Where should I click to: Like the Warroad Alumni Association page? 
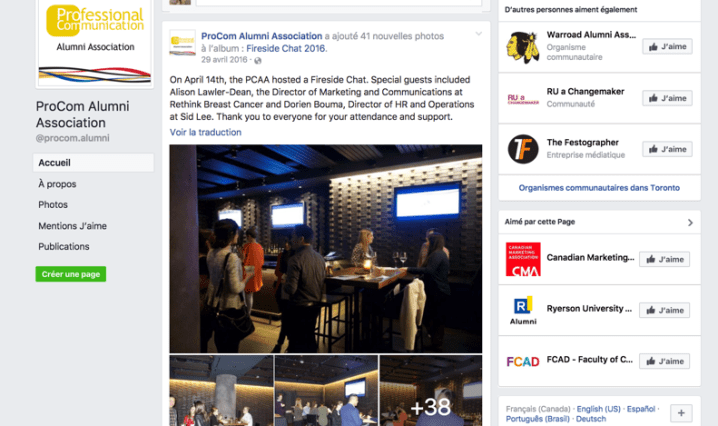pyautogui.click(x=667, y=47)
